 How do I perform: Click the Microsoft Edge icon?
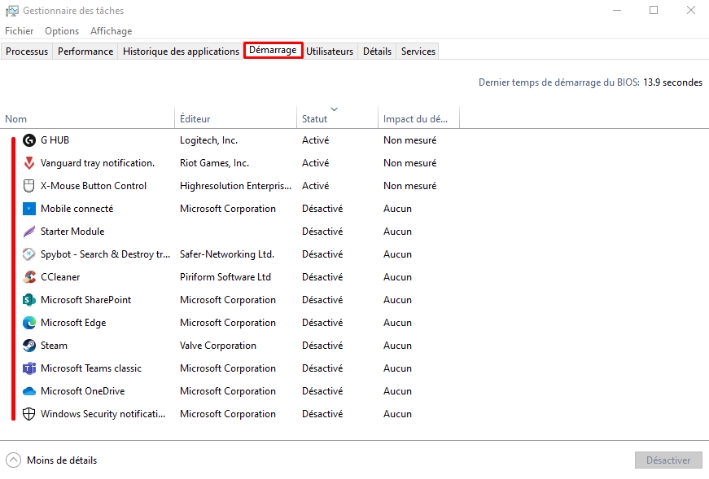tap(29, 323)
